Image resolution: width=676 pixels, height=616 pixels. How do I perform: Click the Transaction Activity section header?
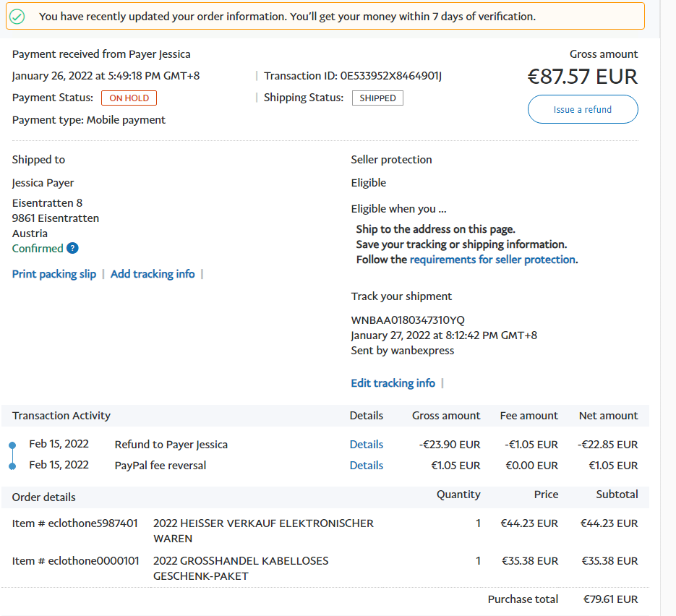click(61, 416)
